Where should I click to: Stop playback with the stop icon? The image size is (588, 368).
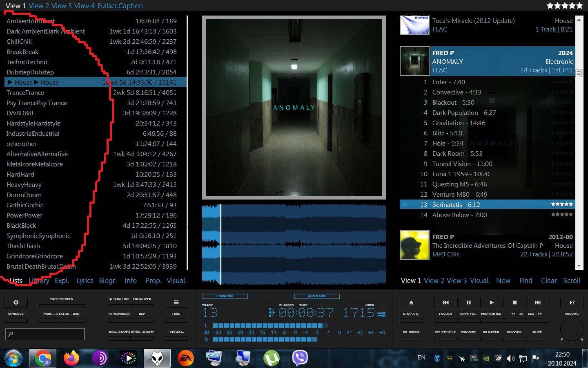tap(514, 303)
